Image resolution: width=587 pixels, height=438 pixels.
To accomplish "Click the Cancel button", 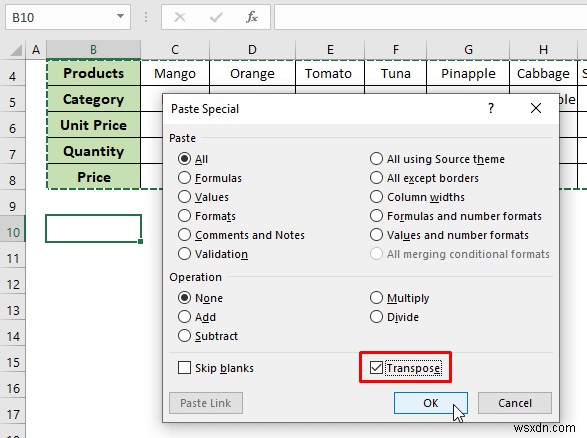I will coord(515,403).
